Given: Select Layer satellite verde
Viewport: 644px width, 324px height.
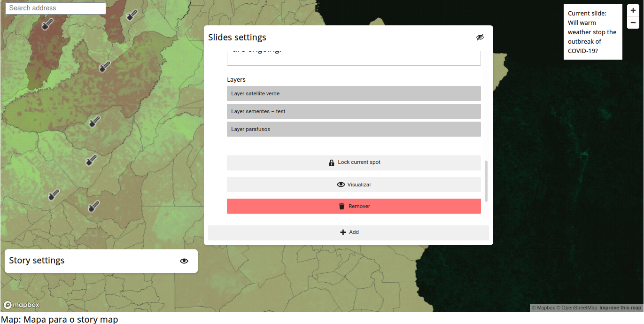Looking at the screenshot, I should [354, 93].
